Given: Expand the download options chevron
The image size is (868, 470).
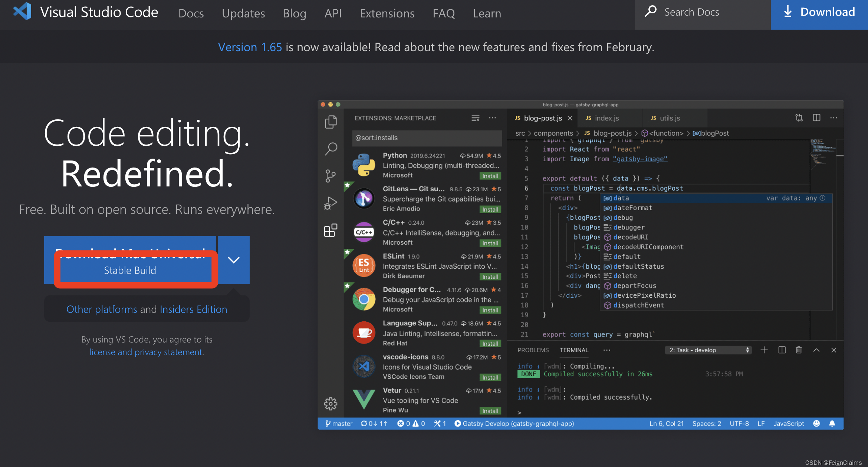Looking at the screenshot, I should click(x=234, y=260).
